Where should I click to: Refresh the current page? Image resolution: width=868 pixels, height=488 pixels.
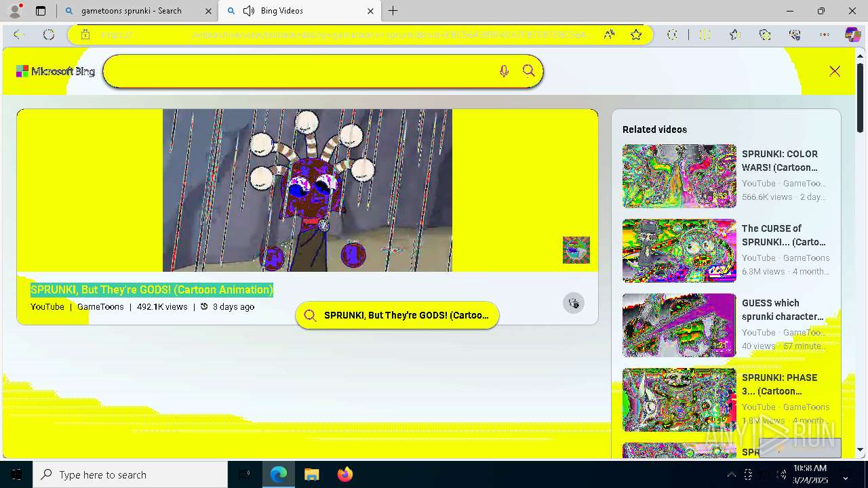pyautogui.click(x=49, y=35)
